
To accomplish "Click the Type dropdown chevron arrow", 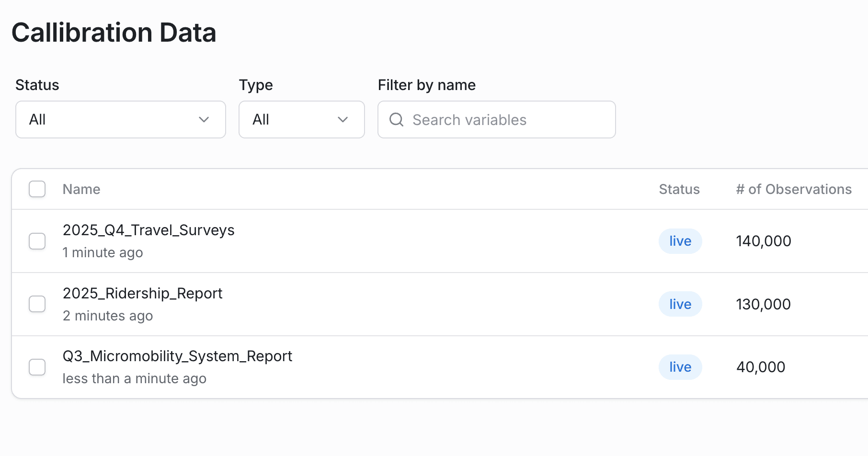I will coord(343,120).
